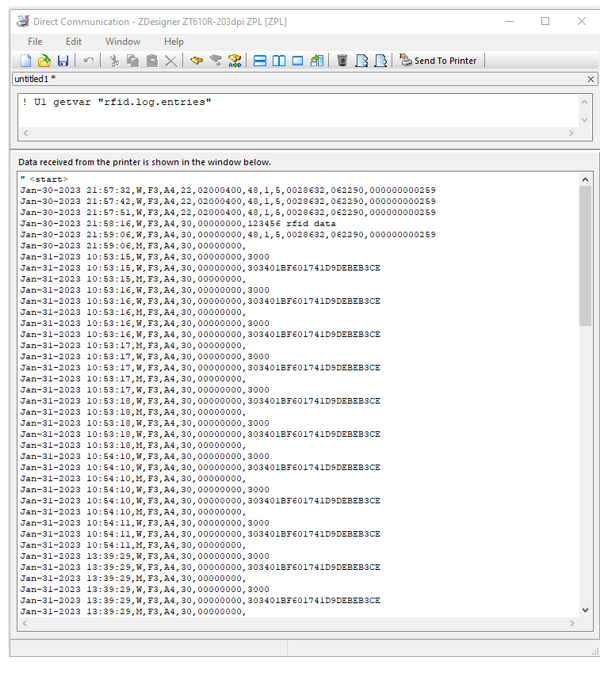Screen dimensions: 612x674
Task: Close the untitled1 document tab
Action: [x=592, y=79]
